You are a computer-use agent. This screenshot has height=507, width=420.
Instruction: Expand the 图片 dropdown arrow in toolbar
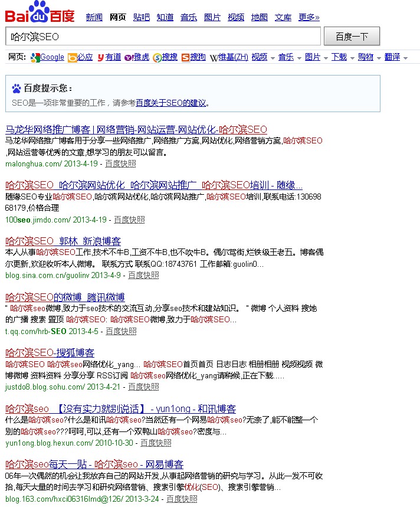pyautogui.click(x=326, y=58)
